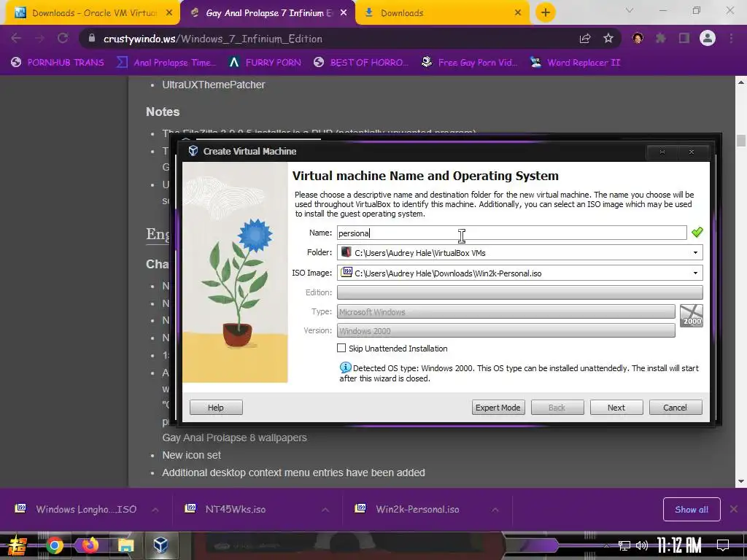Screen dimensions: 747x560
Task: Click the Help button
Action: tap(216, 408)
